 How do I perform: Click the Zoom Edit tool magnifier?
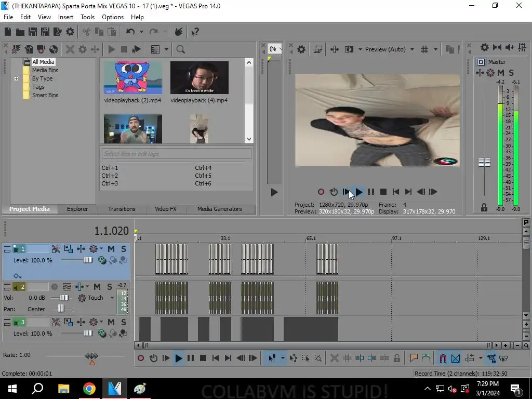[x=318, y=358]
